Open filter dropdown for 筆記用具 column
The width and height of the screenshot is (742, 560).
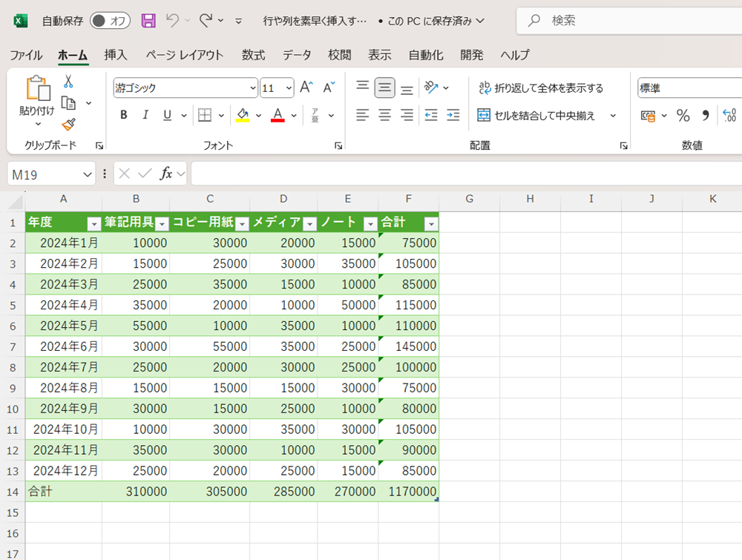coord(162,224)
